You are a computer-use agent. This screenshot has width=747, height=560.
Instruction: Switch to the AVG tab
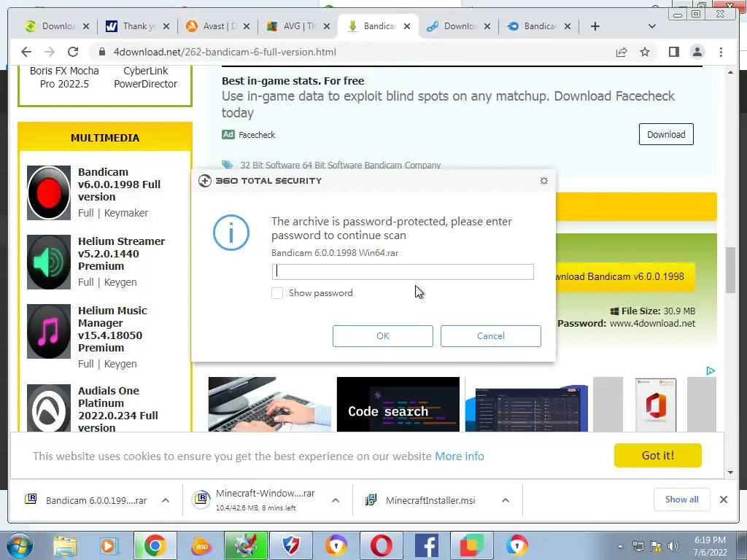pyautogui.click(x=298, y=26)
